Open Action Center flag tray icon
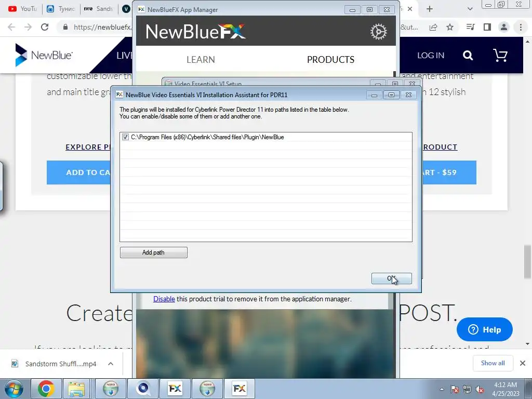Screen dimensions: 532x399 point(455,390)
